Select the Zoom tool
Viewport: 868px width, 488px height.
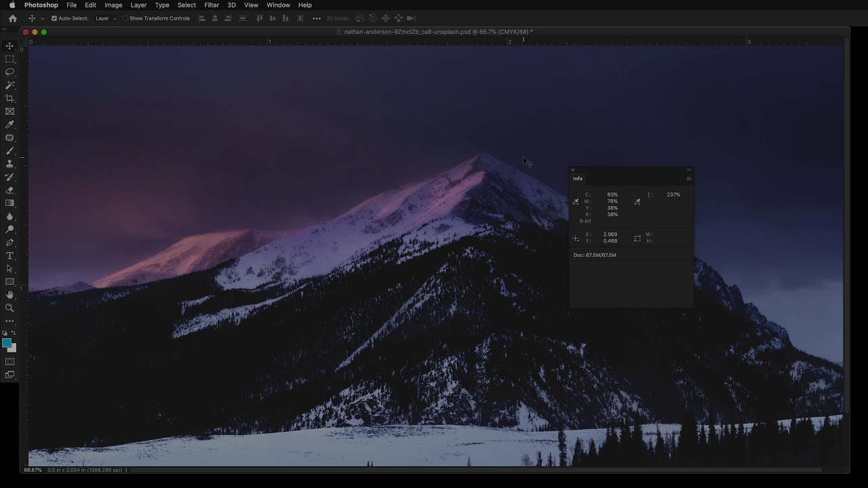click(9, 308)
